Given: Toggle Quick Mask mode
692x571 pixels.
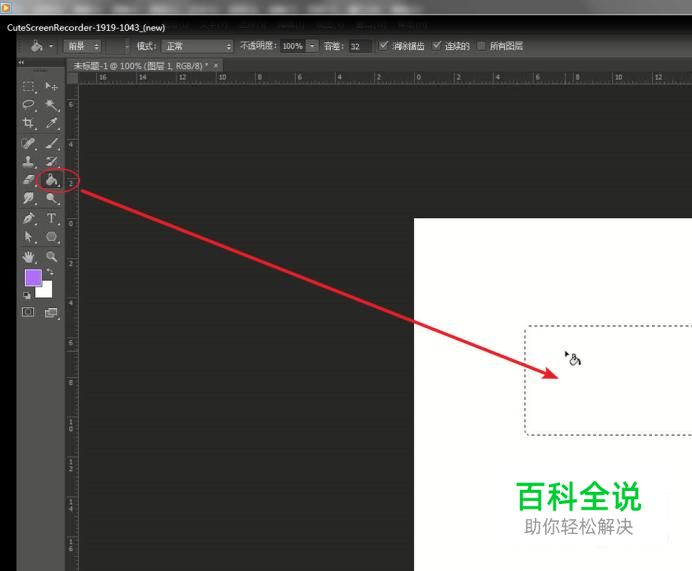Looking at the screenshot, I should 28,312.
